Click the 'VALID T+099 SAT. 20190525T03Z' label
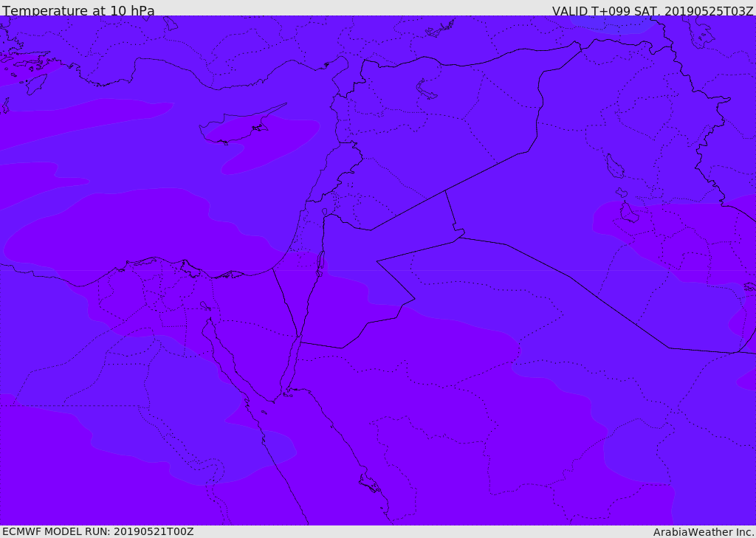The image size is (756, 538). point(653,10)
